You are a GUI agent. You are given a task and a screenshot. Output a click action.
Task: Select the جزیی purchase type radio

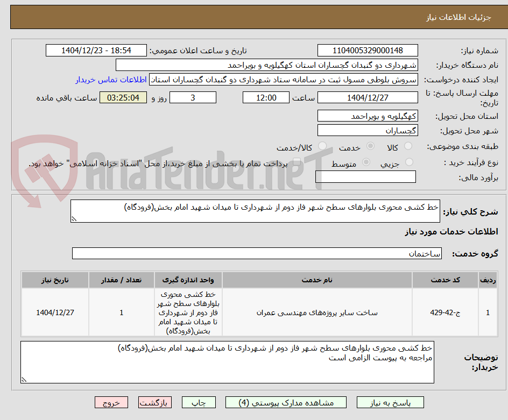pyautogui.click(x=409, y=162)
